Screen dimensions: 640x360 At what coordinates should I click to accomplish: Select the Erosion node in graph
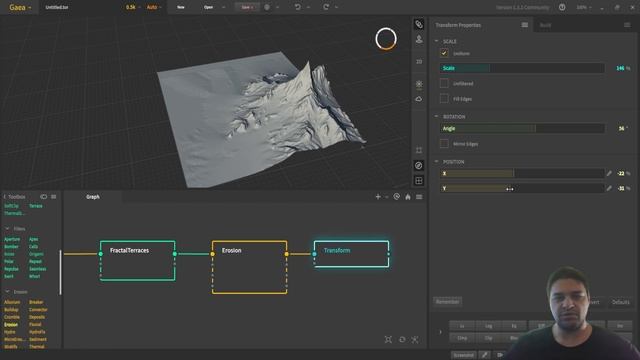[x=249, y=267]
